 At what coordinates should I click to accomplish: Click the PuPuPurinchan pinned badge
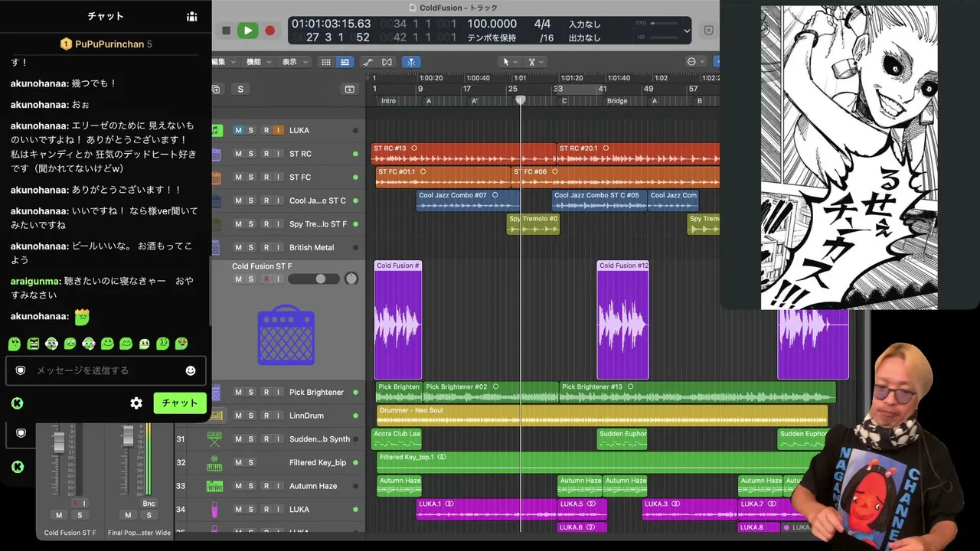point(106,44)
